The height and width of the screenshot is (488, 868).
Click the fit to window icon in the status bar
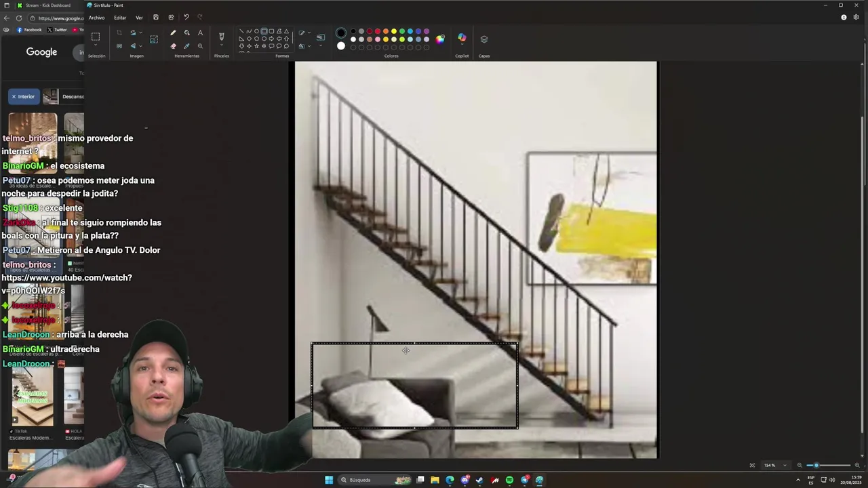(752, 465)
